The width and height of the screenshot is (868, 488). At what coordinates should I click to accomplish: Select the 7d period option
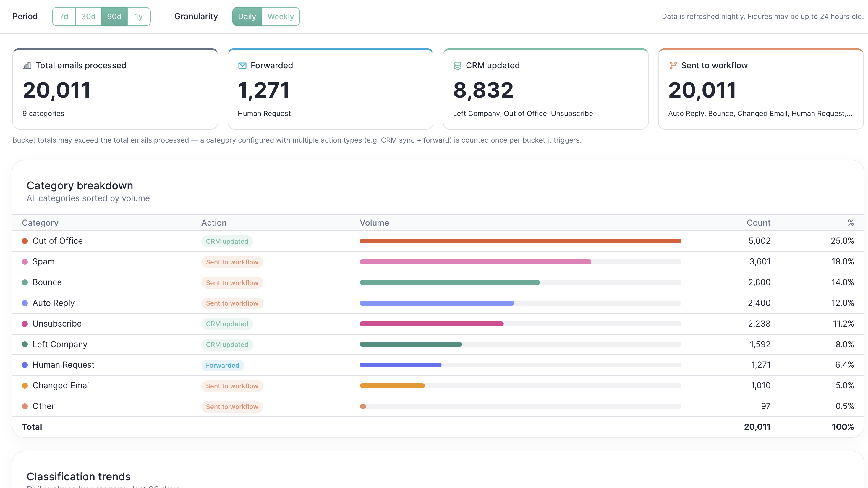[64, 17]
